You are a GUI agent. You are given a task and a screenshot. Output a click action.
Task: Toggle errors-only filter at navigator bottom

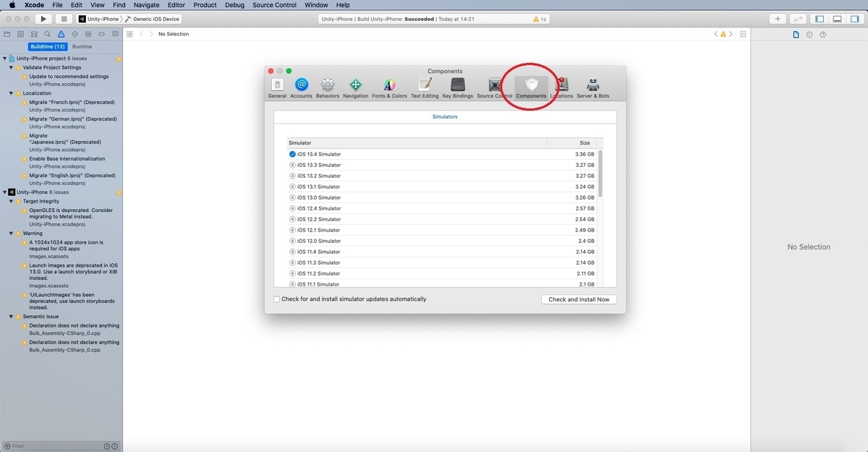114,446
